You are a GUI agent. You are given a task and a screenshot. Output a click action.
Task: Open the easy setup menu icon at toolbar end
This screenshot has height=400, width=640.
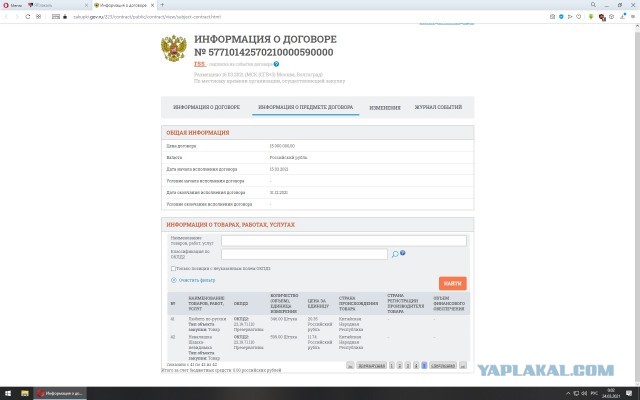click(634, 17)
